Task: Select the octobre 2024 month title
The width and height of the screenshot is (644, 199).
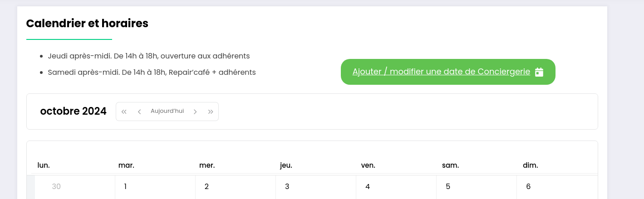Action: [x=74, y=111]
